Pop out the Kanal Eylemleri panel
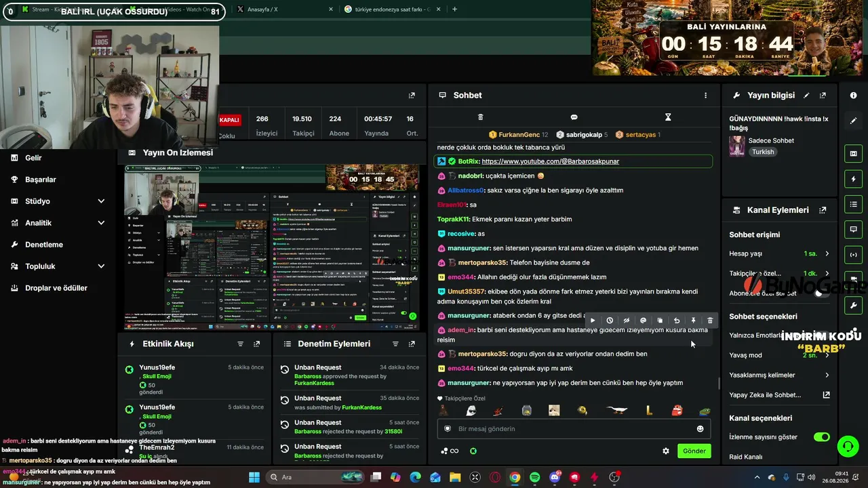Image resolution: width=868 pixels, height=488 pixels. (823, 210)
